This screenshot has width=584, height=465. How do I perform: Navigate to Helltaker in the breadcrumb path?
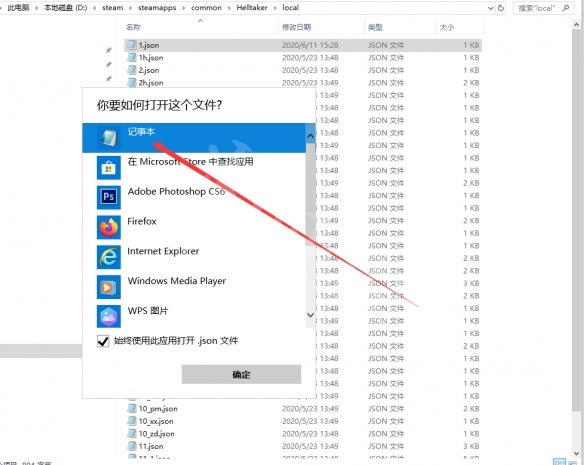[x=252, y=7]
